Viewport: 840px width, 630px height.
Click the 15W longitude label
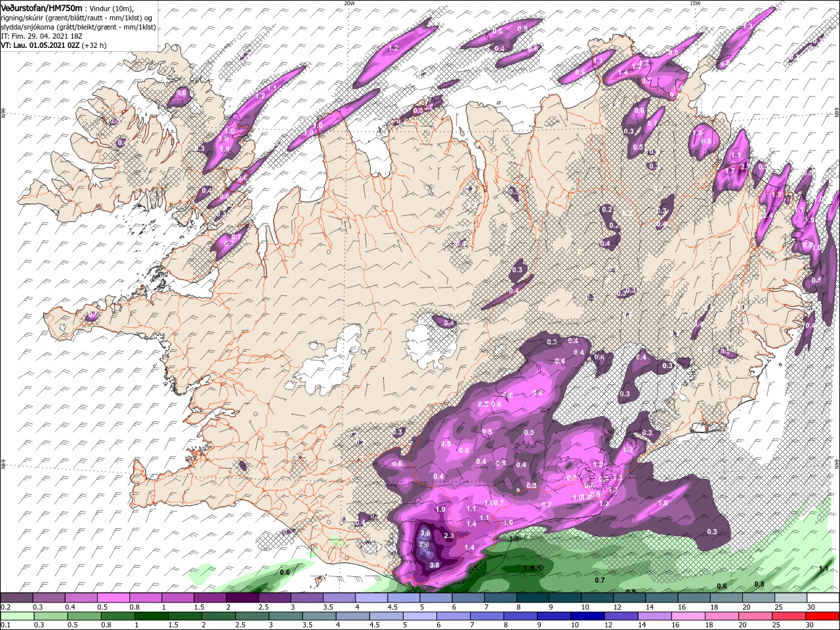pyautogui.click(x=695, y=3)
